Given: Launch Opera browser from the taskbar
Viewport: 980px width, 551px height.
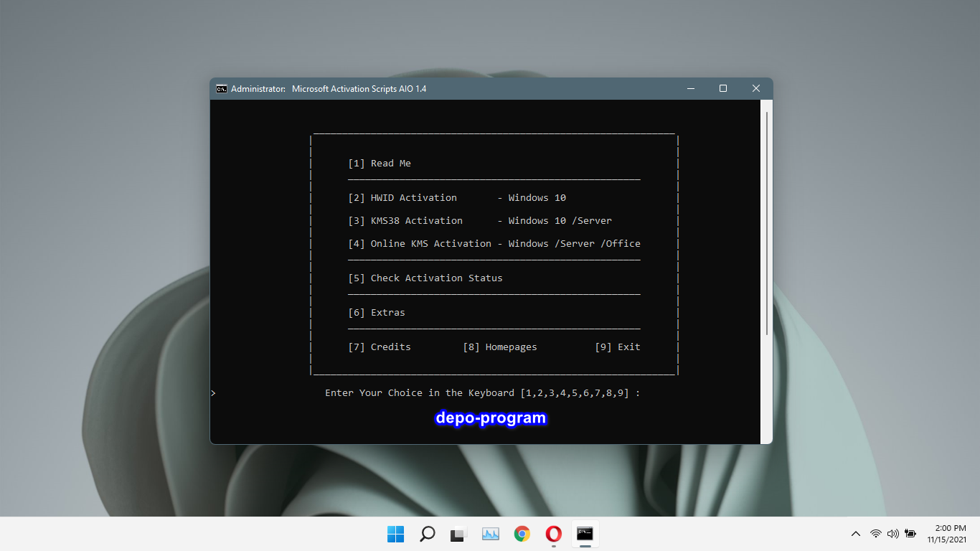Looking at the screenshot, I should [x=553, y=534].
